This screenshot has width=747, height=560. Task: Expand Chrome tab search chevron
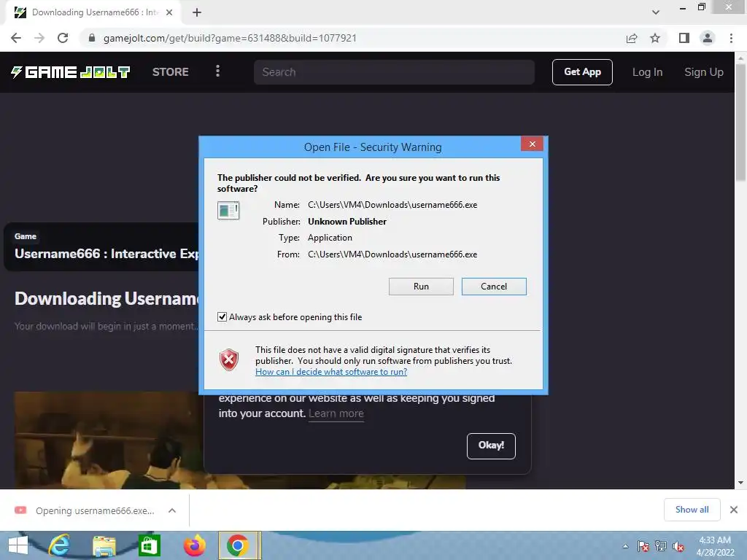656,12
